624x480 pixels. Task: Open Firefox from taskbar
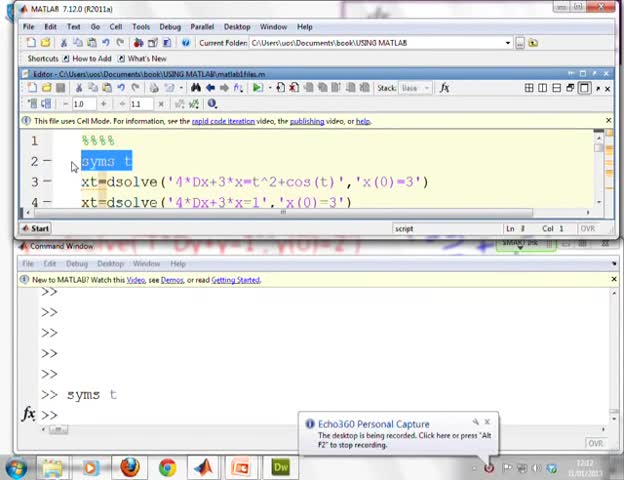(130, 467)
